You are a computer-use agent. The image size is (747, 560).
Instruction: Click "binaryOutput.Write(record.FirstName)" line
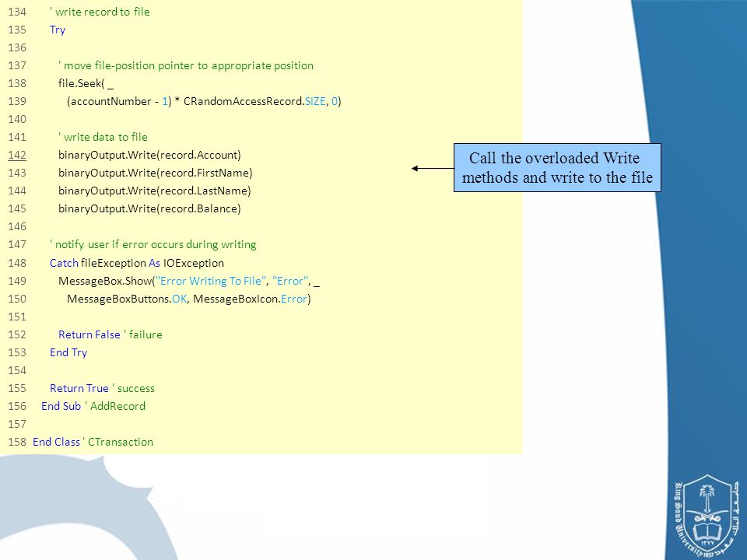coord(156,173)
